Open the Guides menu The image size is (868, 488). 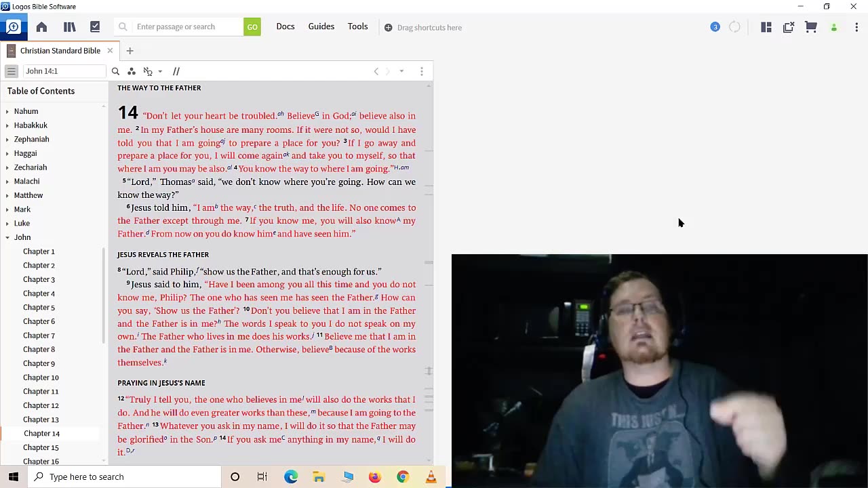pos(321,26)
